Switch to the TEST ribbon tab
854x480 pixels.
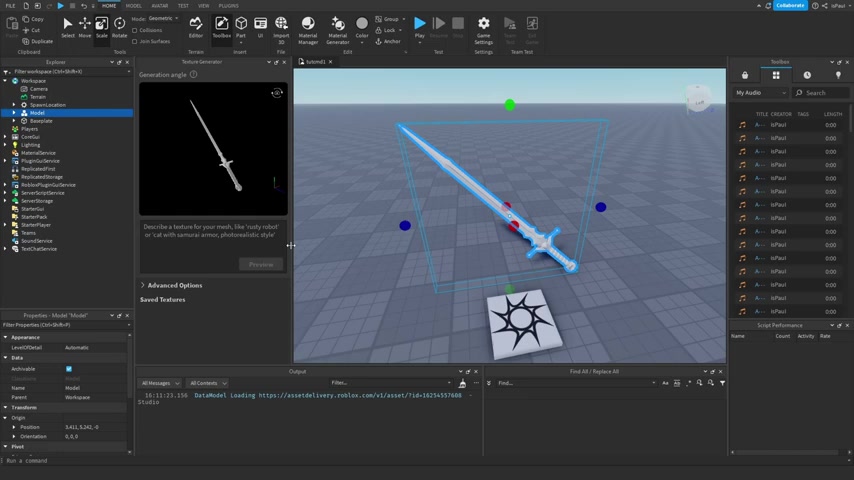coord(183,5)
